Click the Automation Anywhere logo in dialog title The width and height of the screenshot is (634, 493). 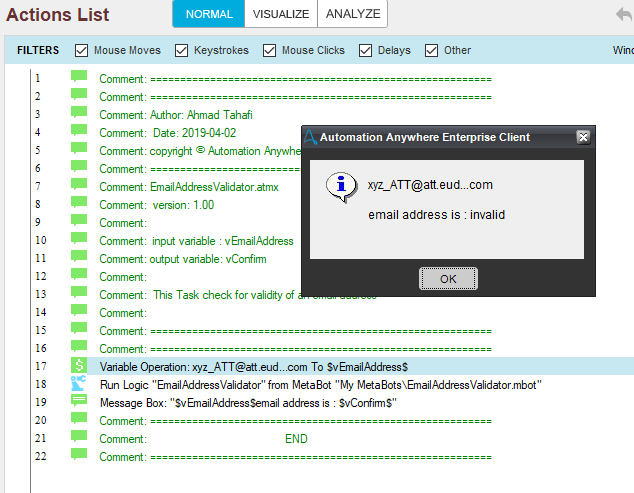310,137
